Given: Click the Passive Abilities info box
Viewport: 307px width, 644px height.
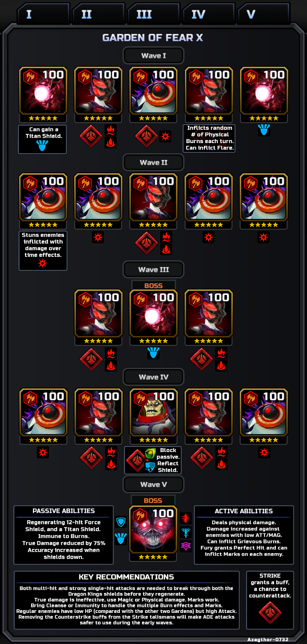Looking at the screenshot, I should 64,535.
